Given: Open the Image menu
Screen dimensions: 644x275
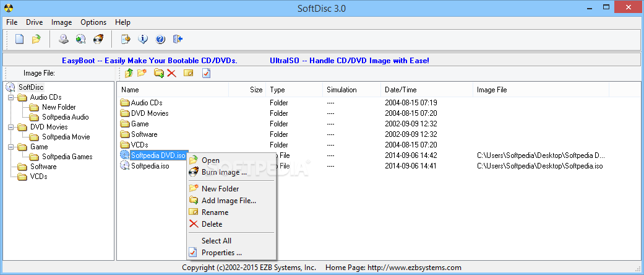Looking at the screenshot, I should (x=62, y=22).
